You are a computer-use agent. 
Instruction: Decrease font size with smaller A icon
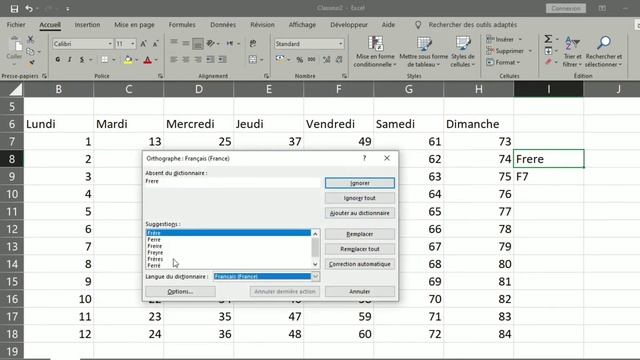click(x=156, y=44)
